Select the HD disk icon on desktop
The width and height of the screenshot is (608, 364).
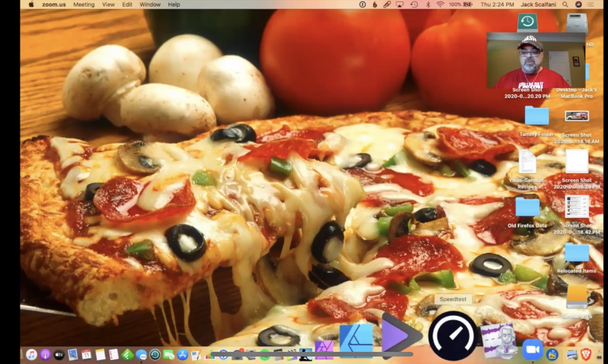(577, 23)
